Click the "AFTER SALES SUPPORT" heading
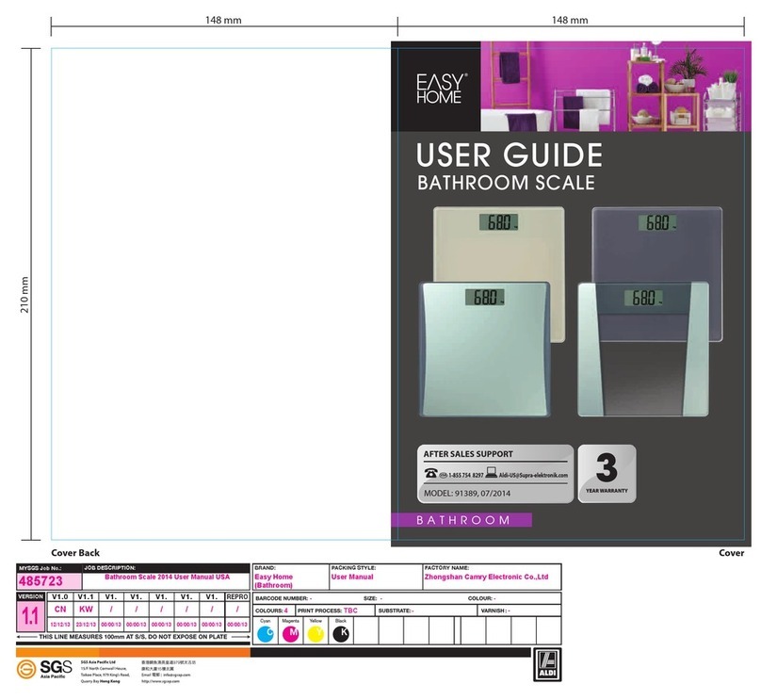 coord(468,454)
